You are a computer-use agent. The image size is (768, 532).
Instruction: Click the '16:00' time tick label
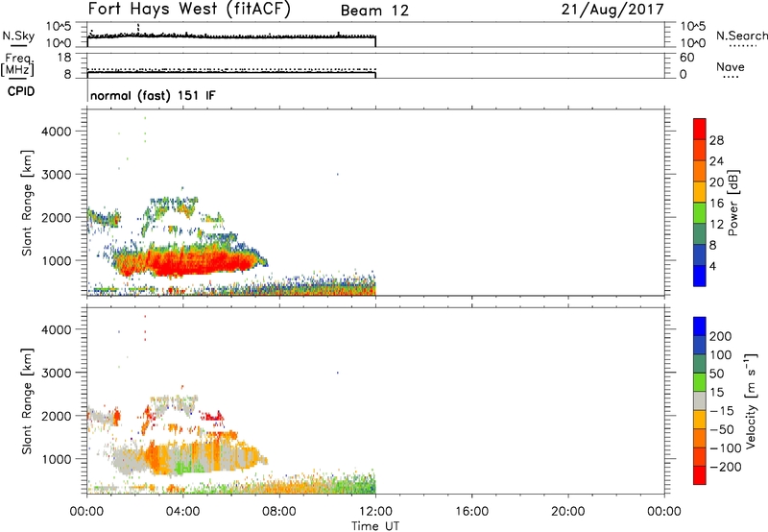tap(471, 512)
